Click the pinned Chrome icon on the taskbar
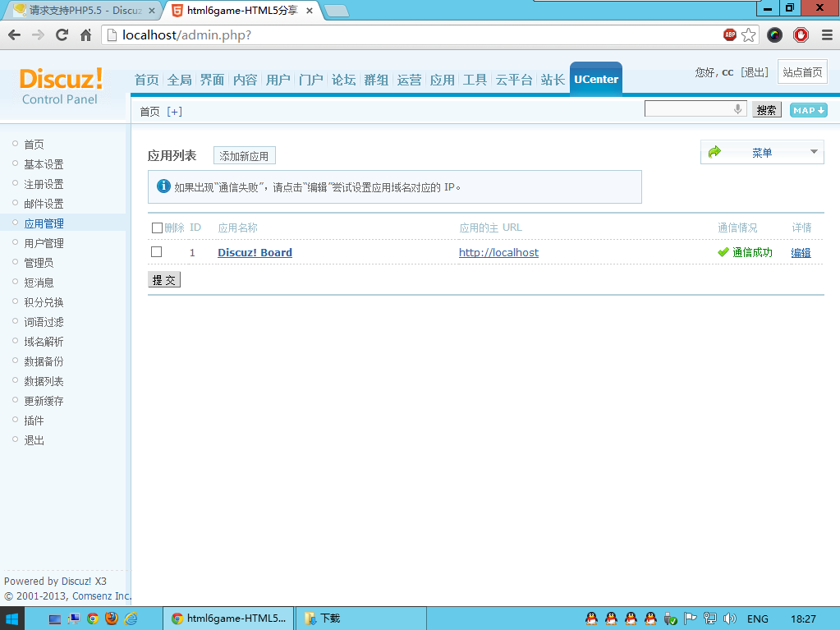Image resolution: width=840 pixels, height=630 pixels. (x=93, y=619)
